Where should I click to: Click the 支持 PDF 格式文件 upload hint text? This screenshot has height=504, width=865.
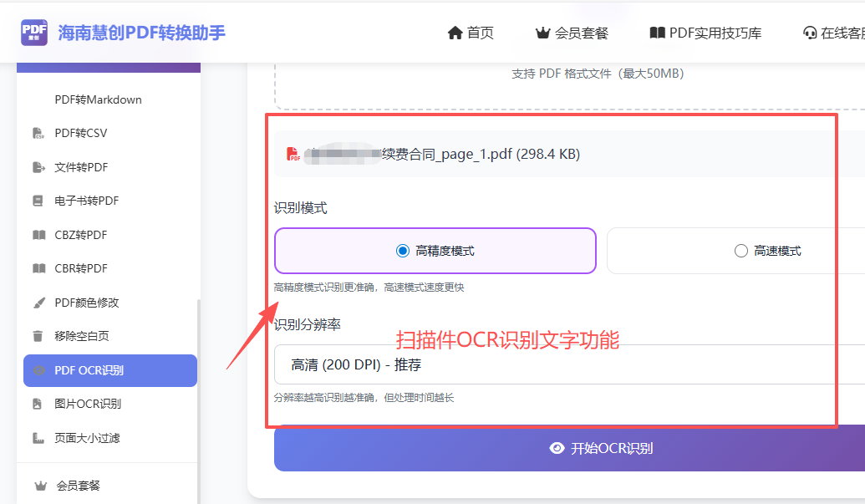pyautogui.click(x=598, y=74)
